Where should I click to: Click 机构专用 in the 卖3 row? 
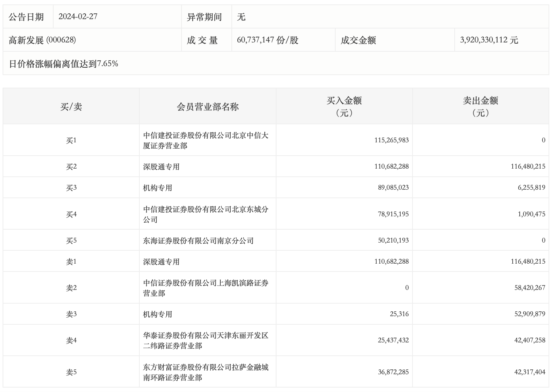pos(157,314)
